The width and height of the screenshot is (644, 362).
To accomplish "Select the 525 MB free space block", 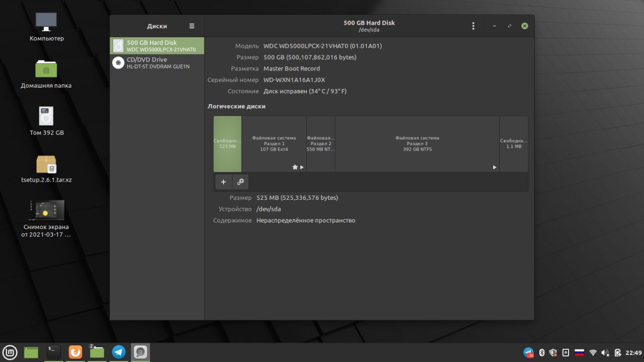I will click(227, 144).
